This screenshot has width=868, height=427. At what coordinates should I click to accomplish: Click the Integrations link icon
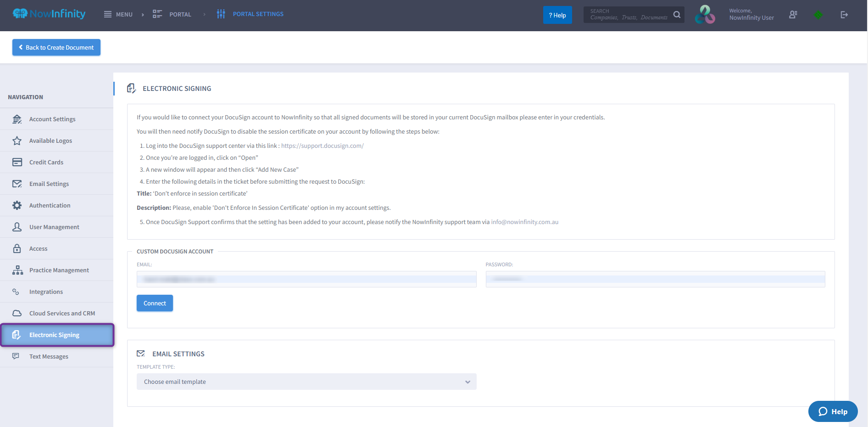click(x=16, y=292)
